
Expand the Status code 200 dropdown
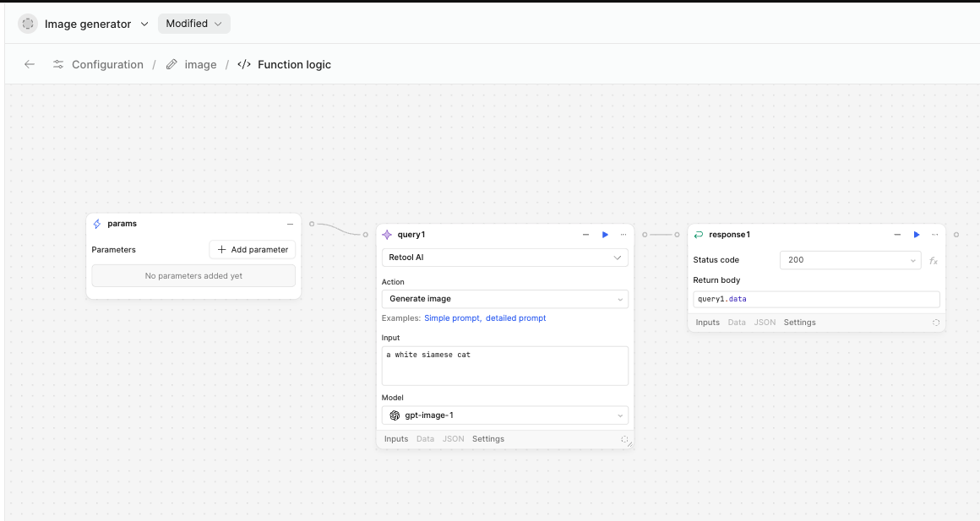coord(849,260)
